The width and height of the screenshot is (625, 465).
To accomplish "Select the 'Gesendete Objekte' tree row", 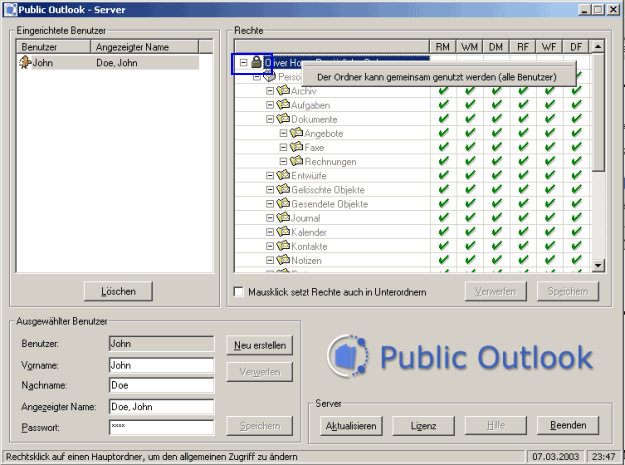I will click(x=330, y=204).
